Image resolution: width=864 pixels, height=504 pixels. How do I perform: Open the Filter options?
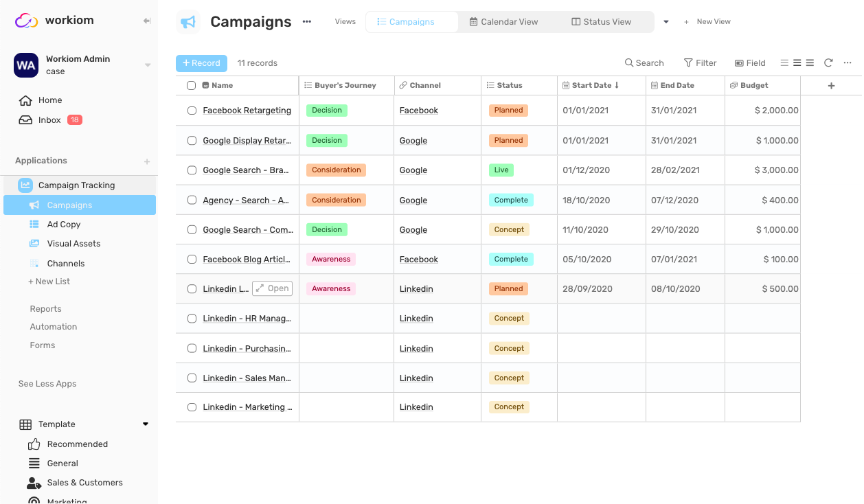pyautogui.click(x=700, y=62)
